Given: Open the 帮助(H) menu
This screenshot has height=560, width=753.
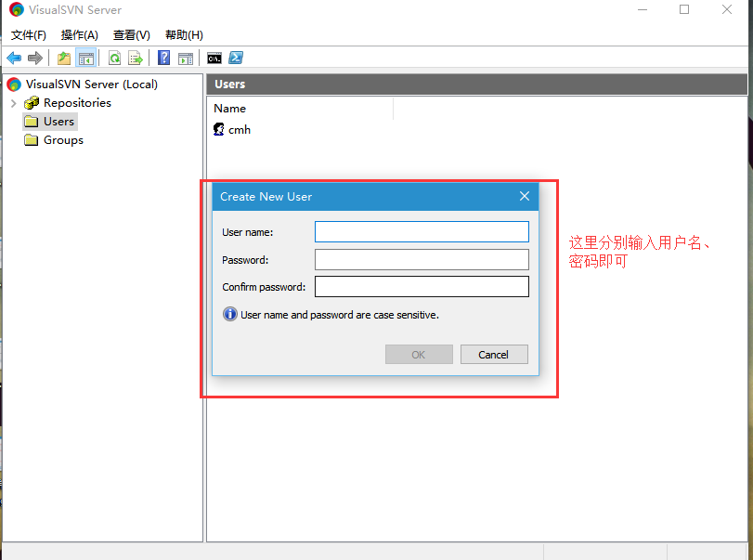Looking at the screenshot, I should tap(184, 35).
